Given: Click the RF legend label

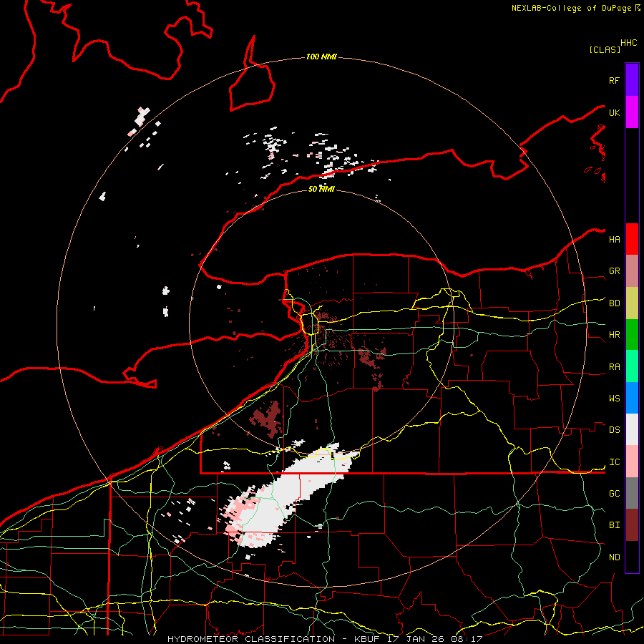Looking at the screenshot, I should pyautogui.click(x=614, y=80).
